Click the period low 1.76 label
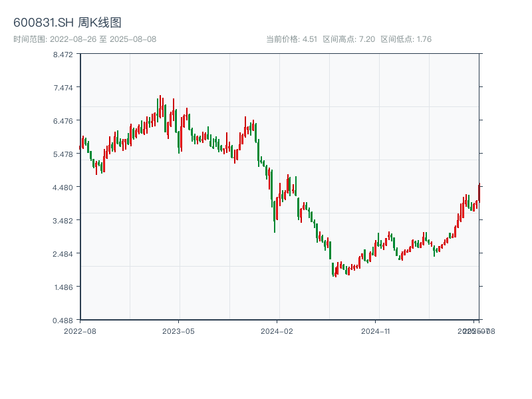The width and height of the screenshot is (532, 399). (406, 39)
